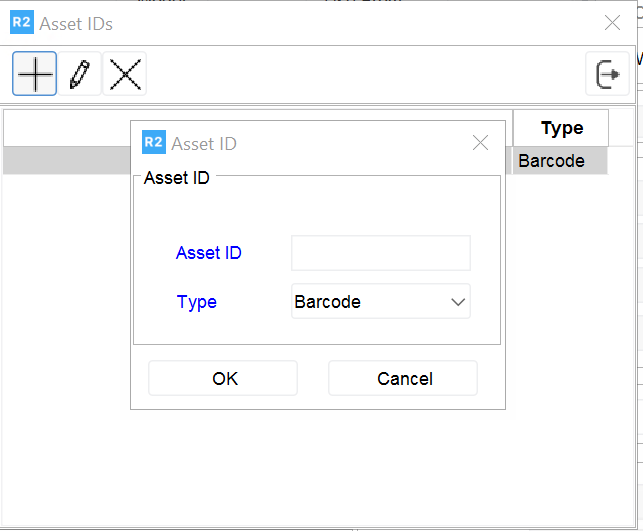Close the Asset ID dialog
Image resolution: width=643 pixels, height=531 pixels.
[480, 143]
